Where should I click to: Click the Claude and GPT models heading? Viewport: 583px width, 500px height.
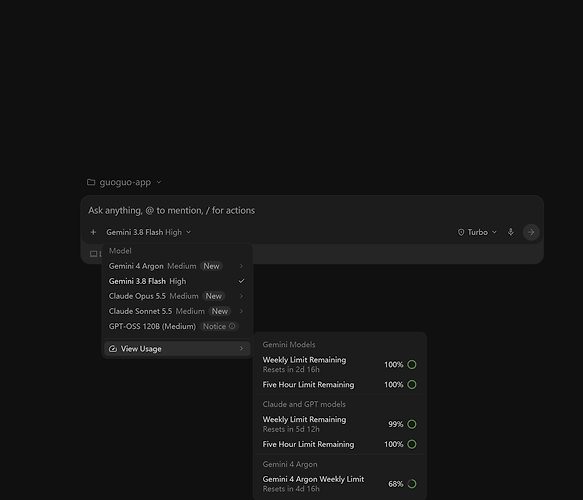(304, 404)
